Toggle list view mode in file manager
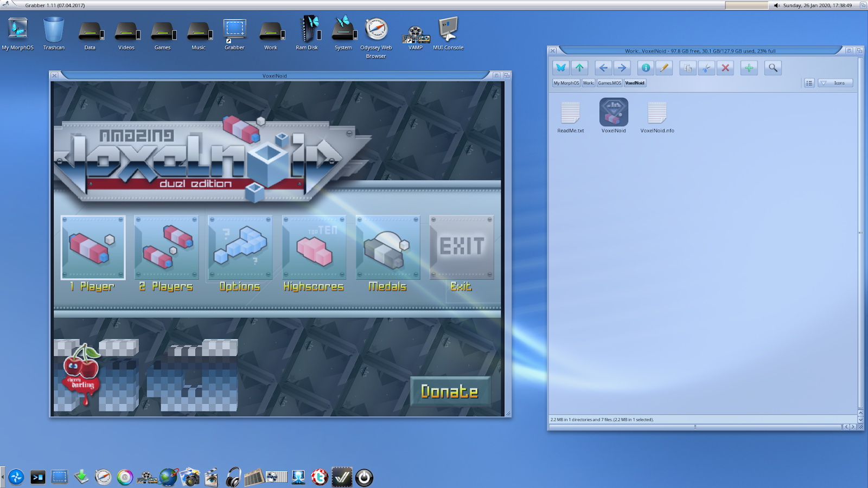Viewport: 868px width, 488px height. (809, 83)
